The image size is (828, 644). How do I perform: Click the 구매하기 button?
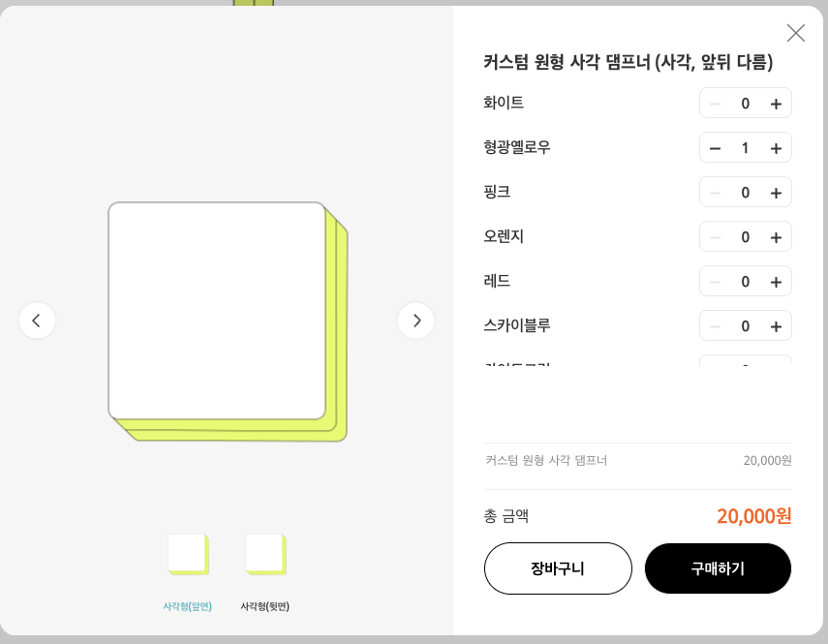(718, 568)
